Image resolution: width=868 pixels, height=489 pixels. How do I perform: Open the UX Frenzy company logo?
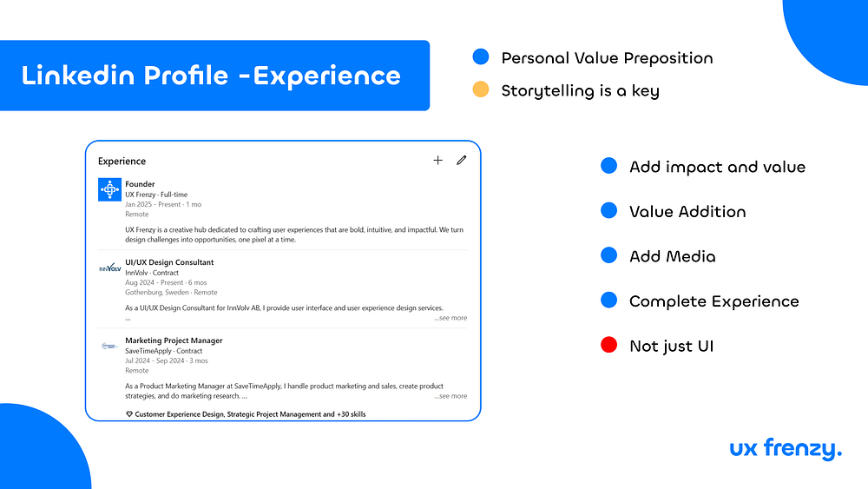tap(109, 189)
